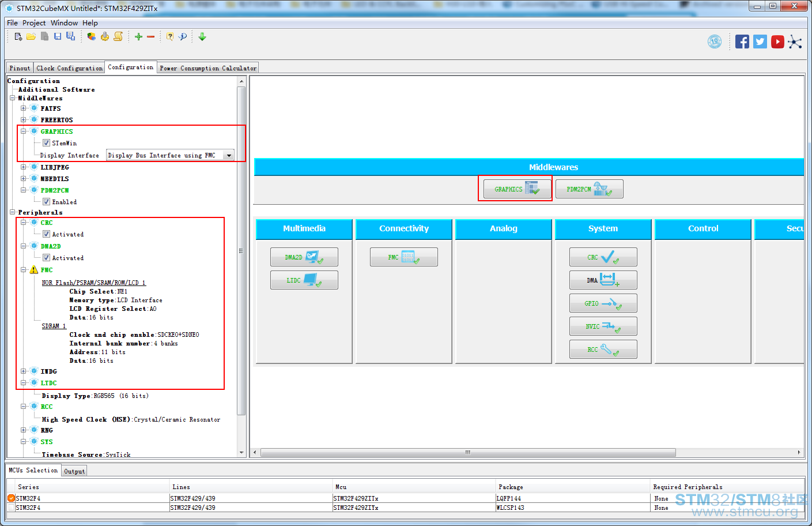812x526 pixels.
Task: Click the Save Project floppy icon
Action: pos(58,37)
